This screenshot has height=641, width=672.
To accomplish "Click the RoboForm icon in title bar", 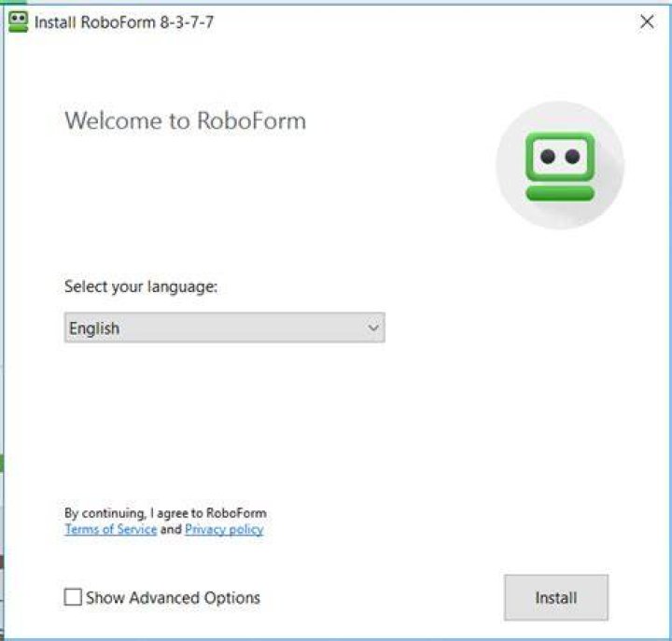I will point(19,21).
